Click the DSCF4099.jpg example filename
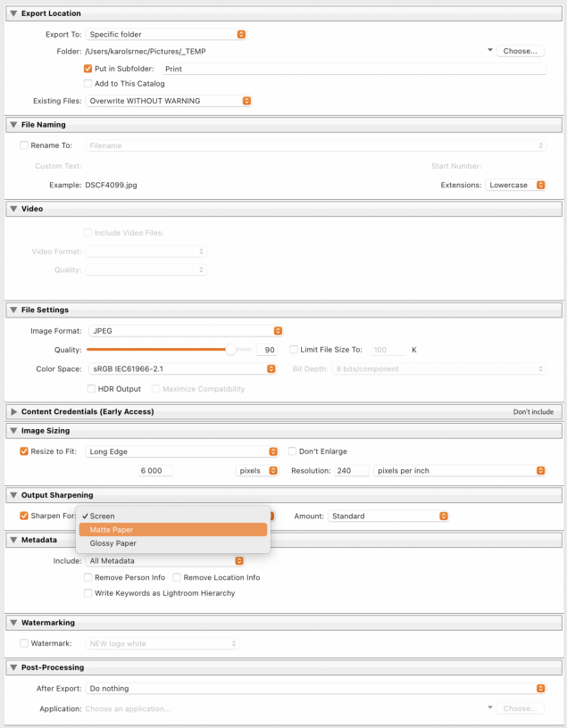Viewport: 567px width, 728px height. (x=111, y=185)
